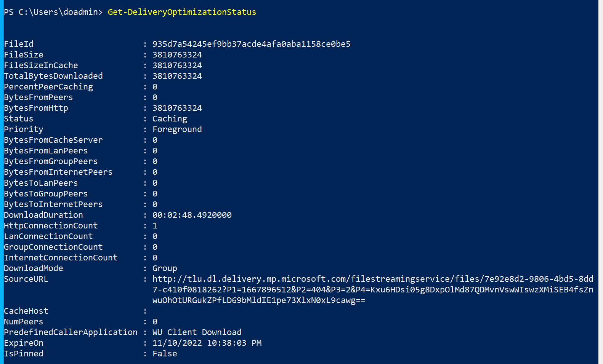Viewport: 603px width, 364px height.
Task: Click the DownloadMode value Group
Action: [165, 268]
